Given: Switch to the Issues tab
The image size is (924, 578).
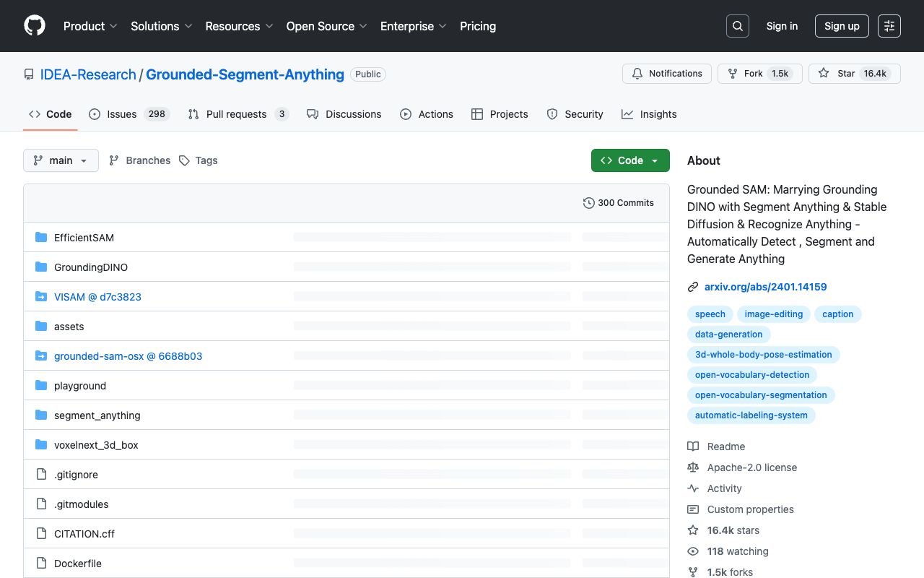Looking at the screenshot, I should pos(129,114).
